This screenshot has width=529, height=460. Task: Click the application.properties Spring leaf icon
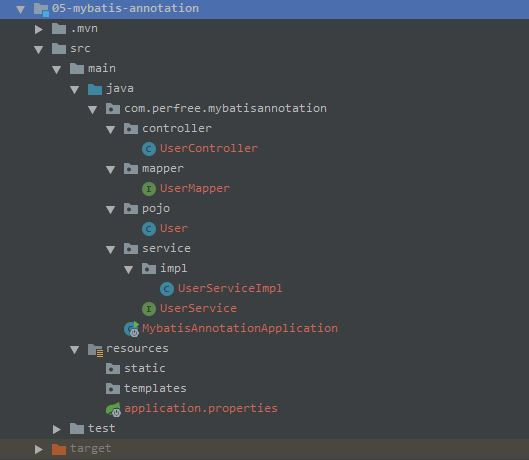click(113, 409)
